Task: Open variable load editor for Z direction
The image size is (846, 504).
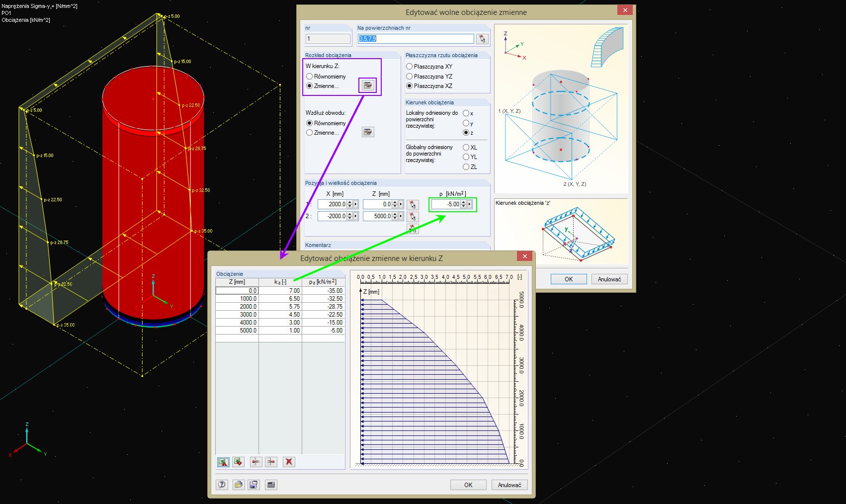Action: click(367, 85)
